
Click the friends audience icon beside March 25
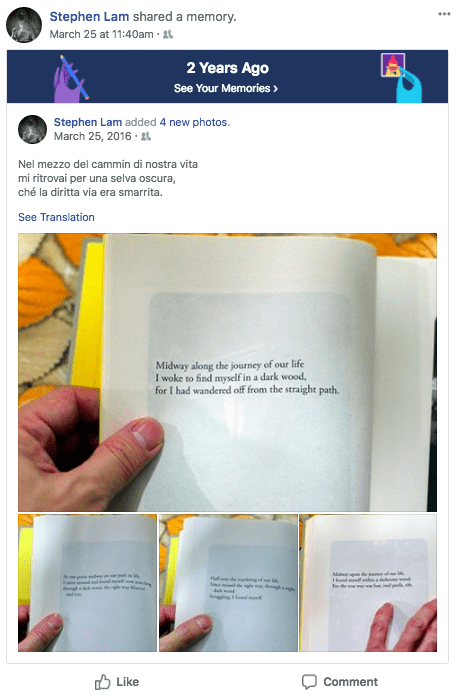[x=168, y=34]
